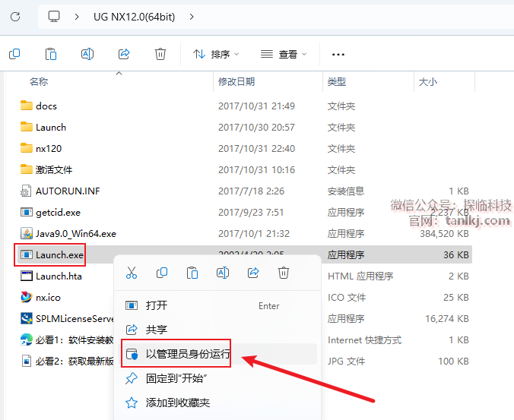Click the toolbar Share icon
The height and width of the screenshot is (420, 514).
point(124,54)
